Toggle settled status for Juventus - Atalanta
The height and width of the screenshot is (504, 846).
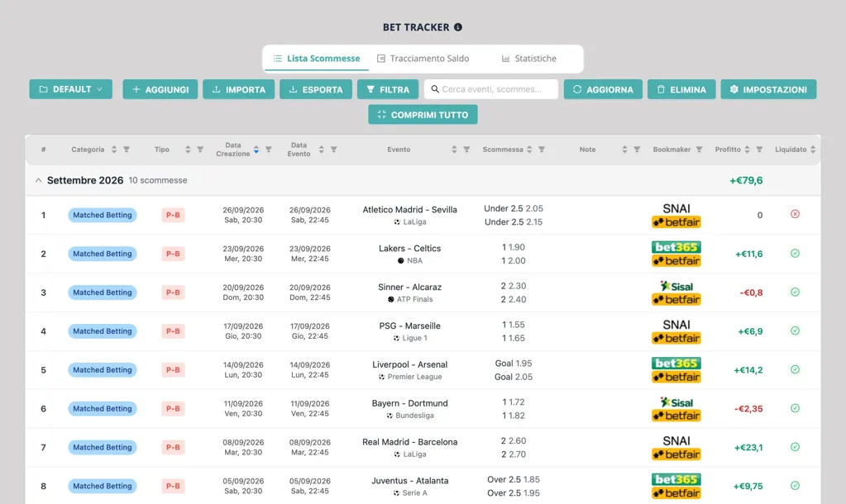click(796, 486)
